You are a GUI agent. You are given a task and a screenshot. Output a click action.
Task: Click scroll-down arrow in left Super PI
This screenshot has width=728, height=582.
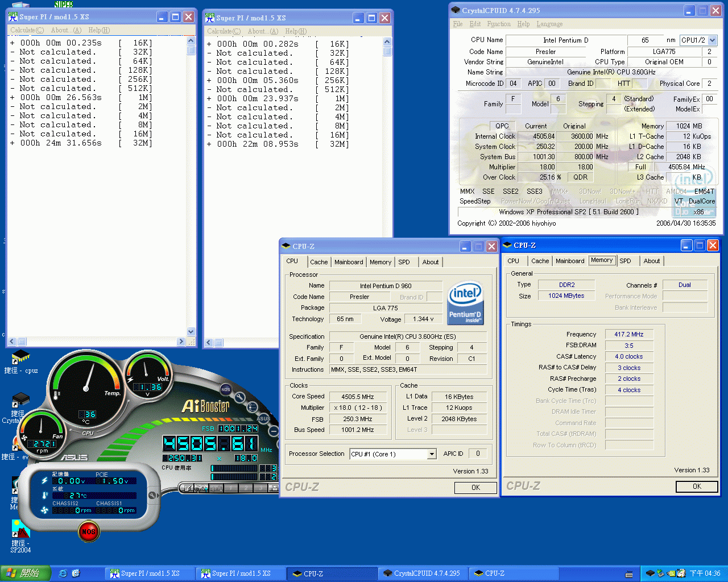pyautogui.click(x=191, y=331)
